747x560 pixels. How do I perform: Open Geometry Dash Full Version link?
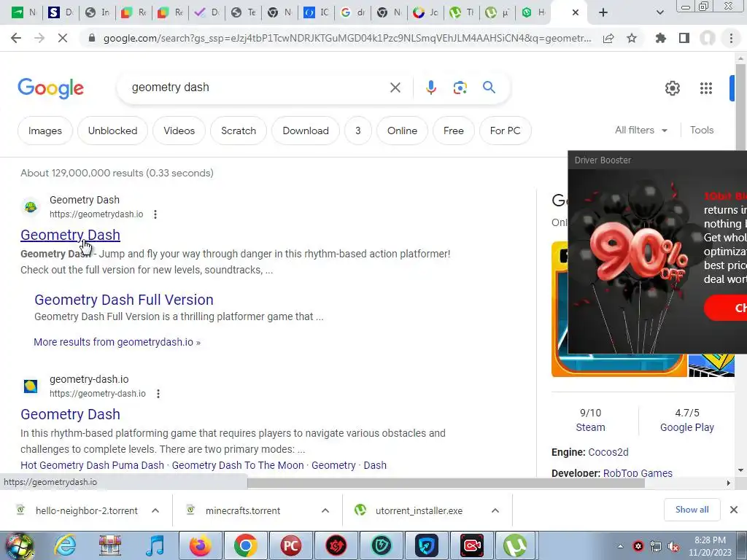tap(124, 300)
